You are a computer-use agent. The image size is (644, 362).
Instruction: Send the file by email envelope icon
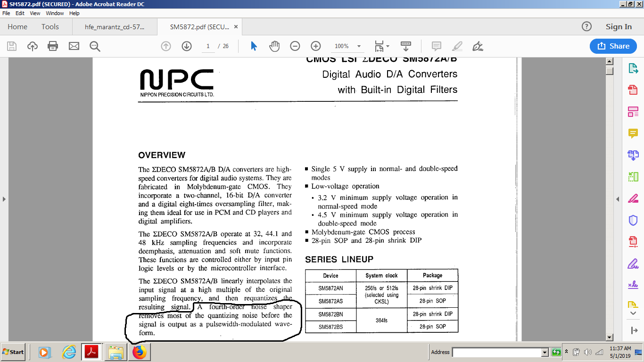point(74,46)
